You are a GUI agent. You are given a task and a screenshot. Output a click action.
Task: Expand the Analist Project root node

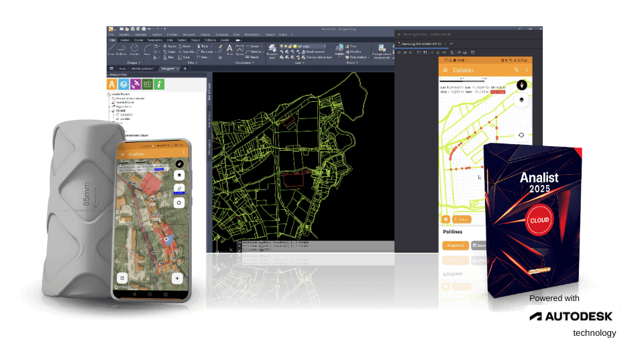109,95
